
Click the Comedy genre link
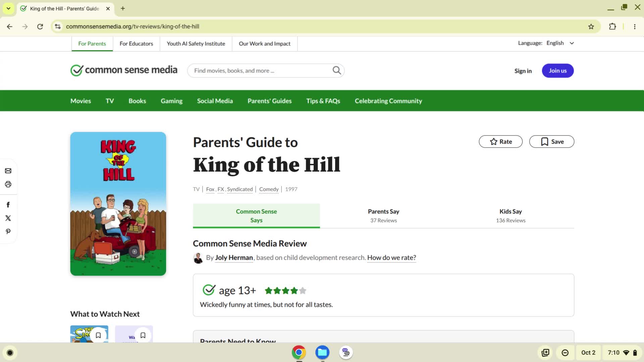coord(269,189)
